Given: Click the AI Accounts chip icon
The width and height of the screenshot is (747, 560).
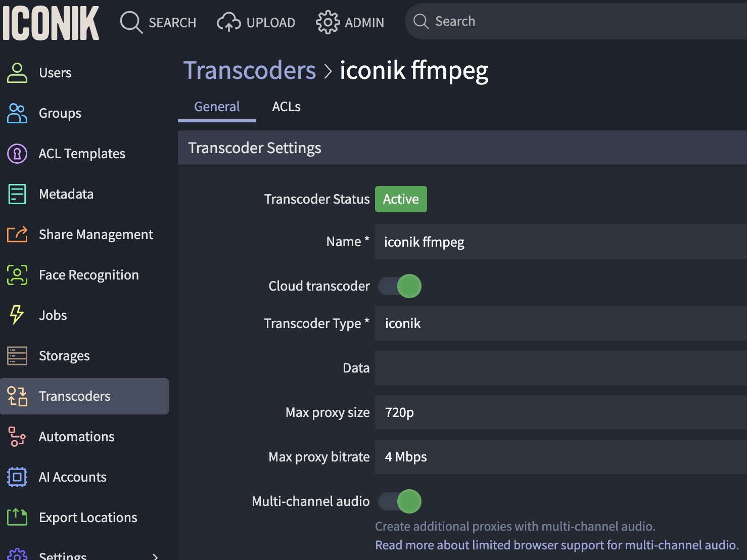Looking at the screenshot, I should click(17, 477).
